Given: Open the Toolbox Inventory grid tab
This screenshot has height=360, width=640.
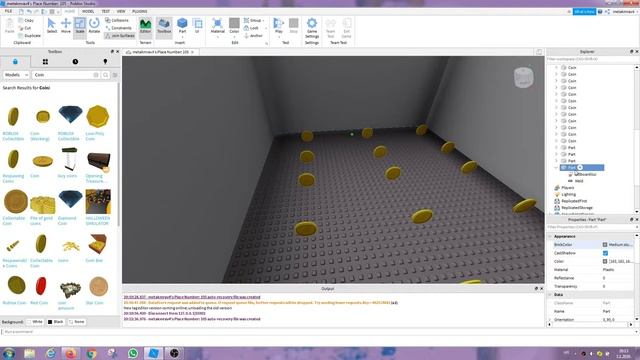Looking at the screenshot, I should [45, 62].
